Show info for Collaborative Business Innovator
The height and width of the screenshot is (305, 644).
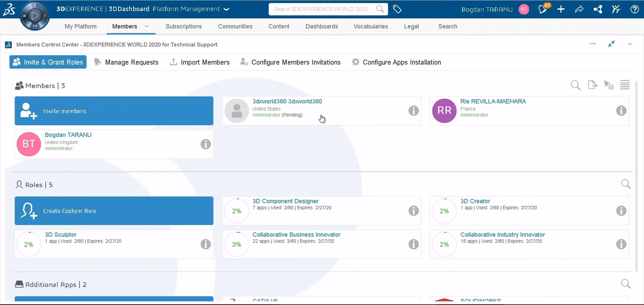(x=413, y=244)
